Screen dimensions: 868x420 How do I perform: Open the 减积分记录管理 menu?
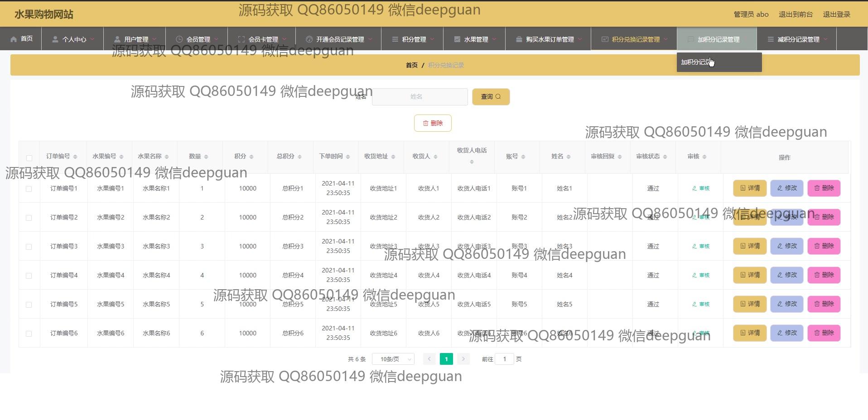[798, 39]
